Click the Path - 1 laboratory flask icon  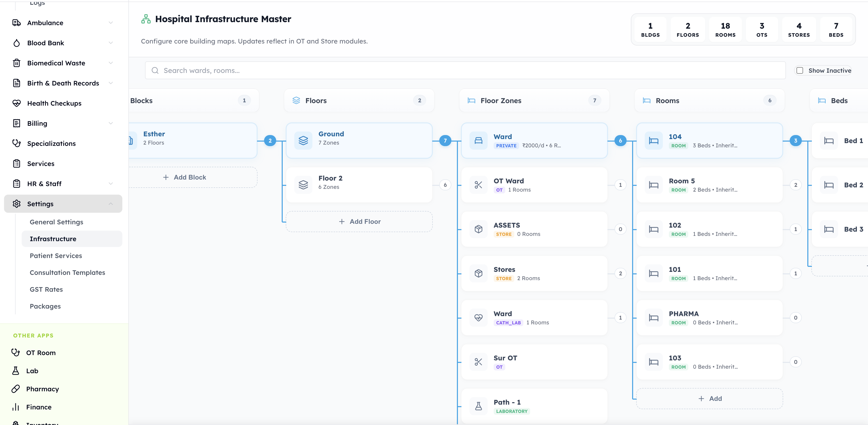[479, 406]
